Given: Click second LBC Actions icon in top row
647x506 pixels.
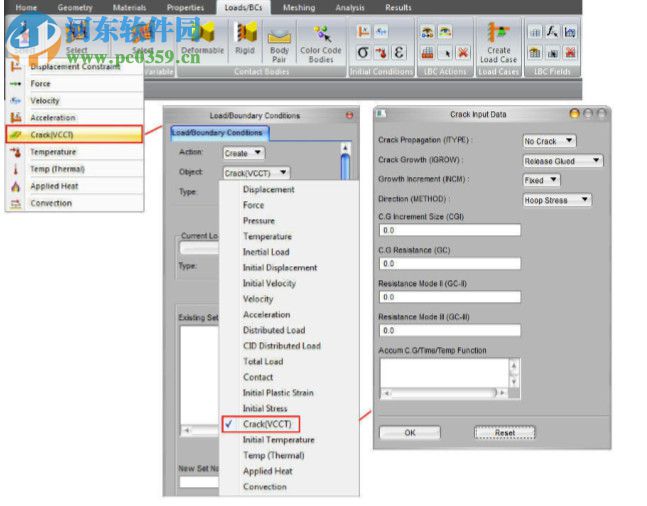Looking at the screenshot, I should pyautogui.click(x=445, y=32).
